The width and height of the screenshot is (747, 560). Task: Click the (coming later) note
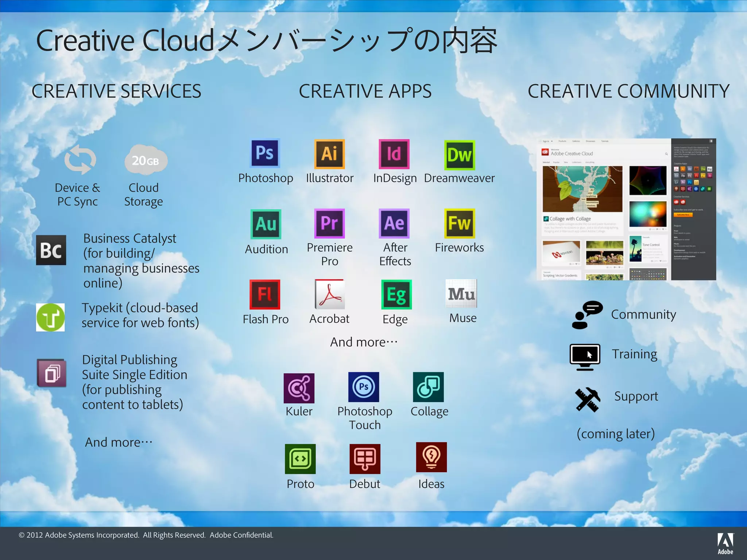[616, 434]
